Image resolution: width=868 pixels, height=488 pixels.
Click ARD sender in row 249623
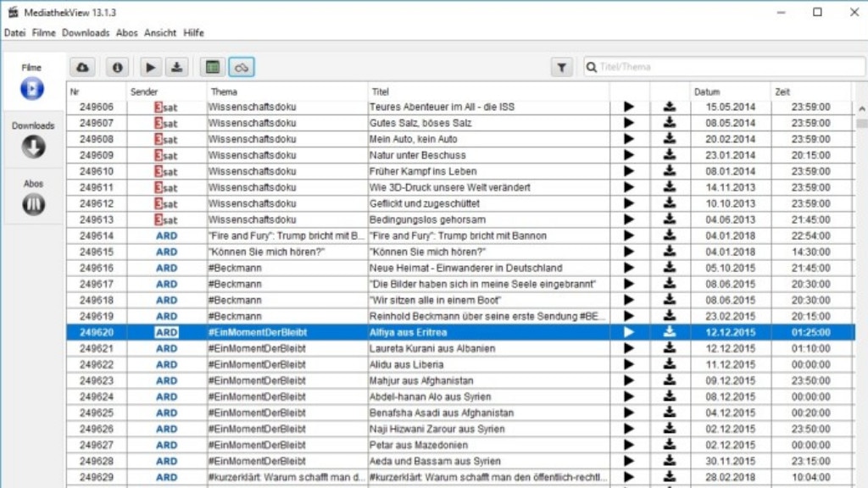tap(167, 380)
